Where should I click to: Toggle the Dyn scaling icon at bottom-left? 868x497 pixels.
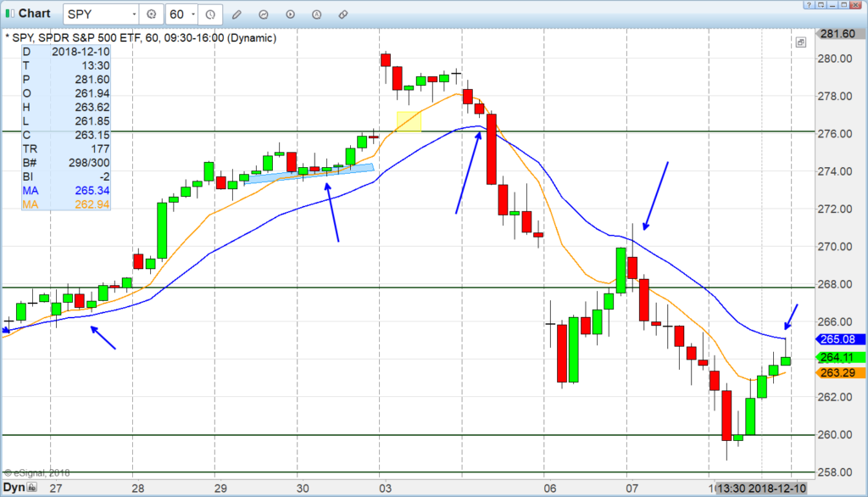[32, 488]
